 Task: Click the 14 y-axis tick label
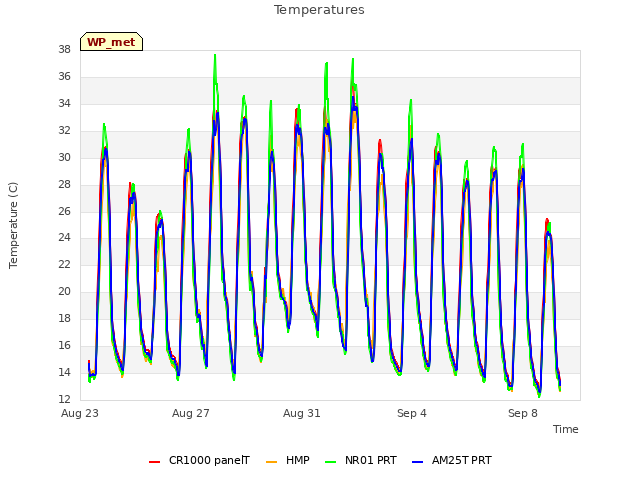64,373
